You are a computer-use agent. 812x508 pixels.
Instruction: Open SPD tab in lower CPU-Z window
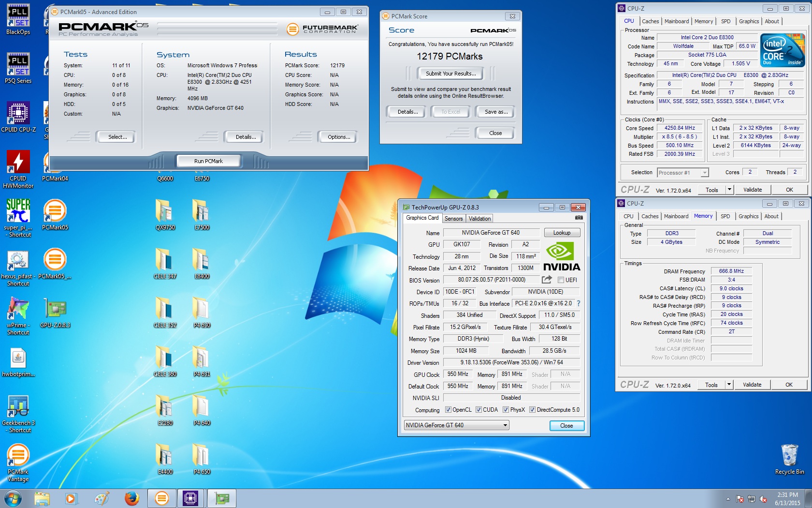point(725,216)
